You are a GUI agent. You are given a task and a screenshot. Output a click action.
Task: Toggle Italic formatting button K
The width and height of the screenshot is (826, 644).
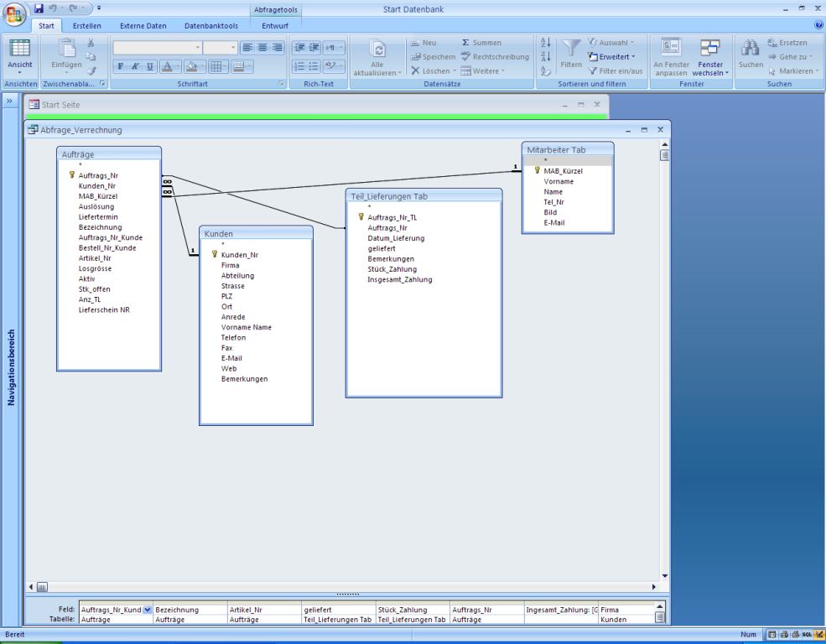coord(135,66)
